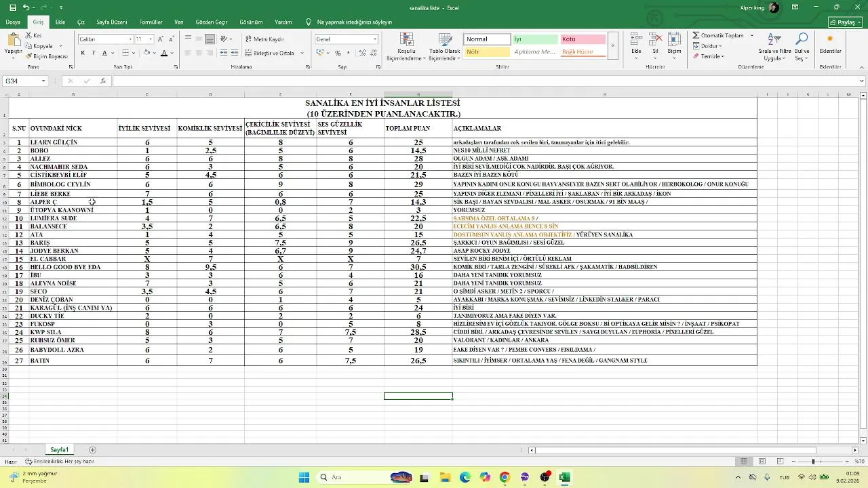
Task: Click the accounting currency format icon
Action: [320, 53]
